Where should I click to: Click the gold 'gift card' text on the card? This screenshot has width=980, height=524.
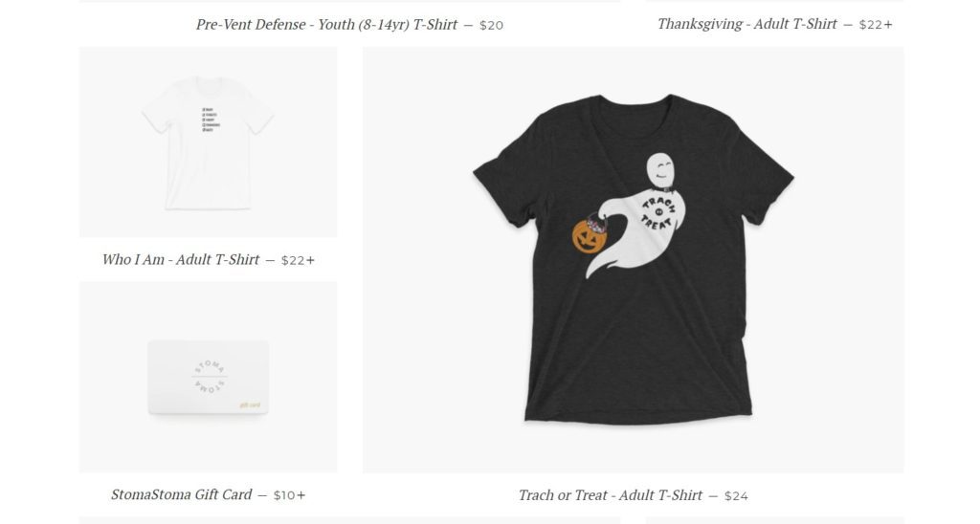coord(250,404)
